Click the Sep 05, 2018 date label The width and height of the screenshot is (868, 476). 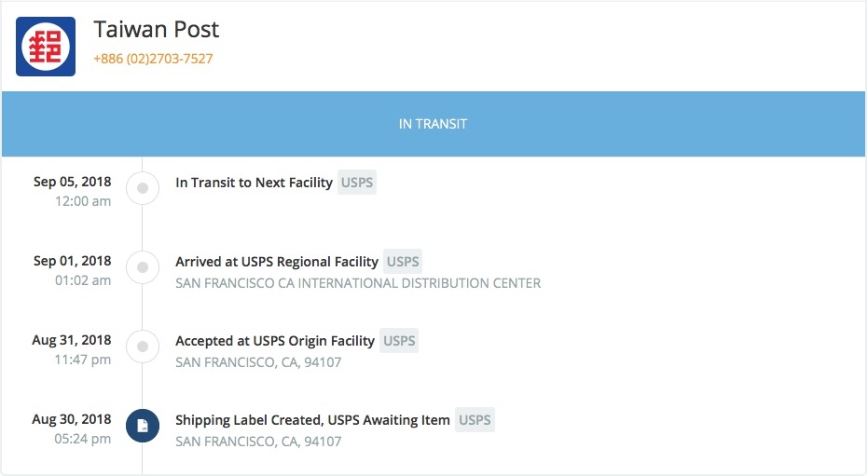click(x=73, y=182)
